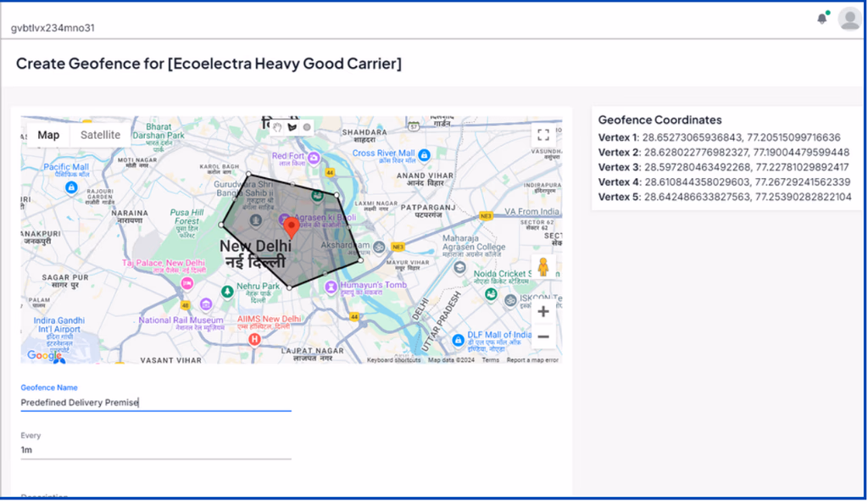Open the map Terms link
This screenshot has height=501, width=868.
(x=491, y=359)
